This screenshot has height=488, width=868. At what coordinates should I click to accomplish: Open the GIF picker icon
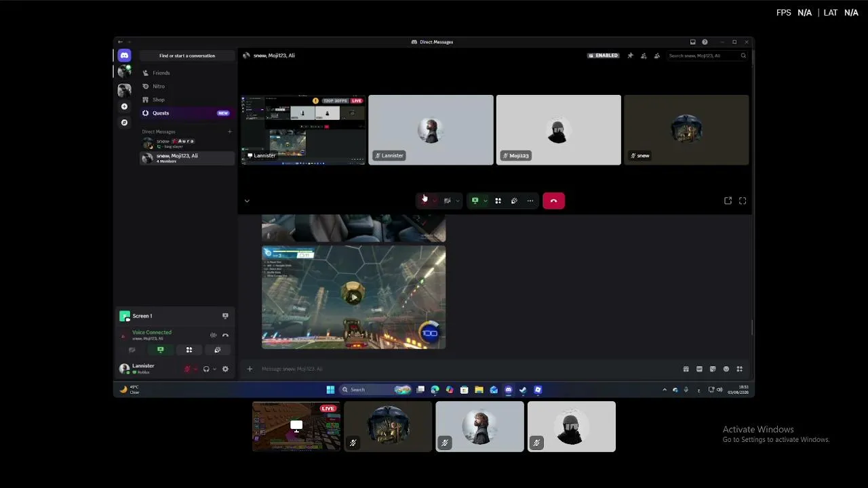click(x=699, y=369)
